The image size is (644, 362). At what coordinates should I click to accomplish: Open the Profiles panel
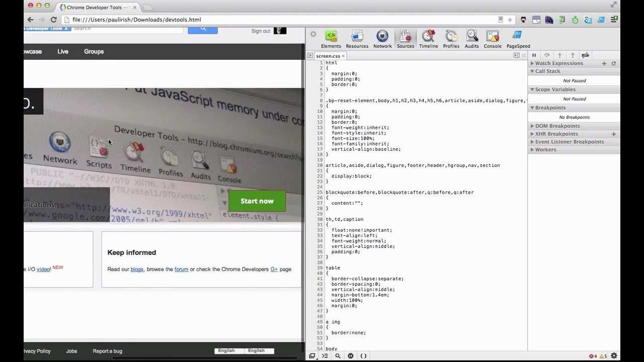[x=451, y=39]
